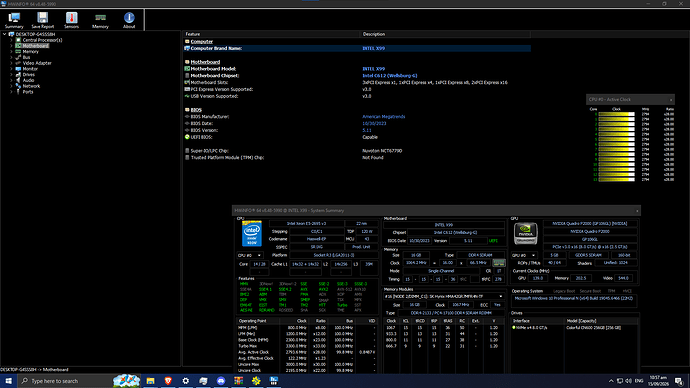The width and height of the screenshot is (690, 388).
Task: Open the Windows Start menu
Action: [x=8, y=381]
